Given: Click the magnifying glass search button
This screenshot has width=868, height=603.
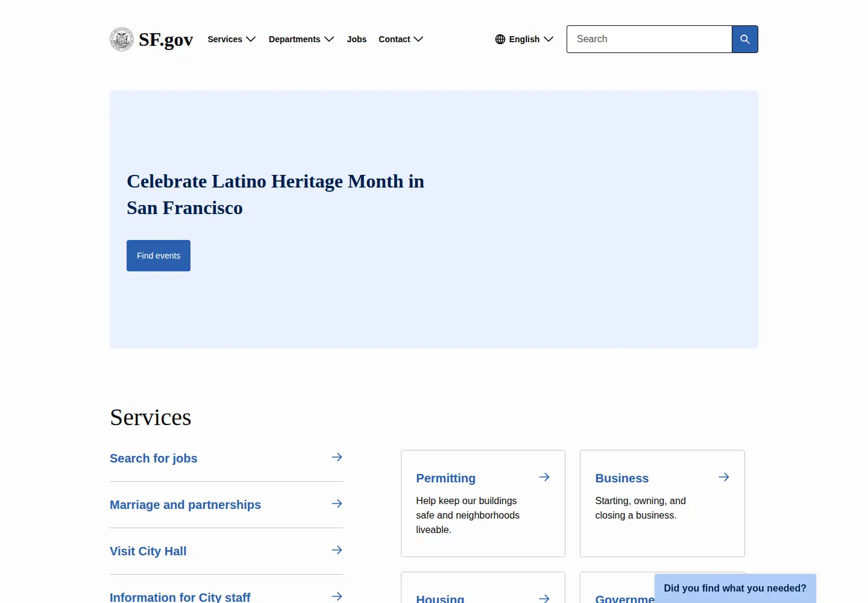Looking at the screenshot, I should point(745,39).
